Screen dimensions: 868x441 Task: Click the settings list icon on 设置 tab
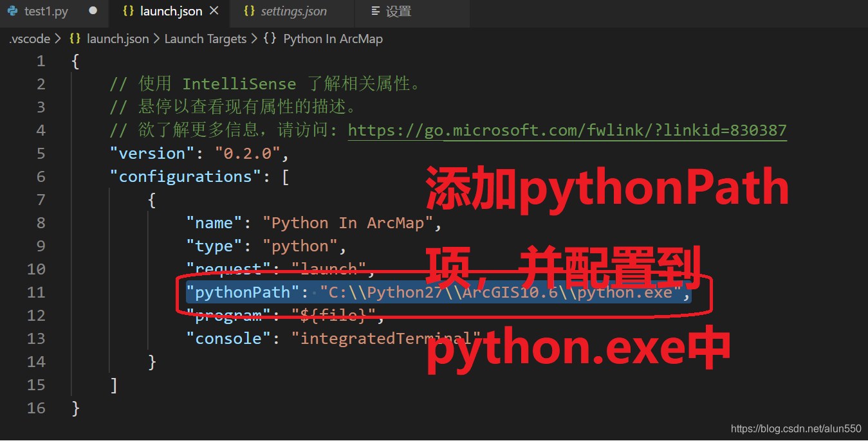click(376, 11)
